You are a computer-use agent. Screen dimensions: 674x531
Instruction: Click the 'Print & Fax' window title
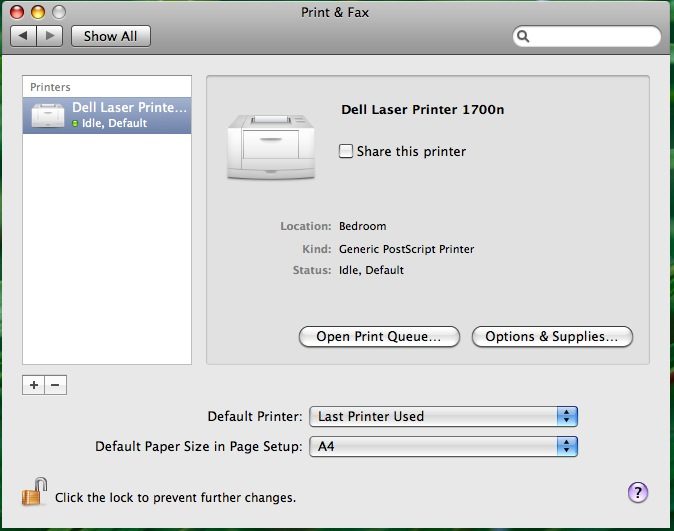(x=335, y=12)
